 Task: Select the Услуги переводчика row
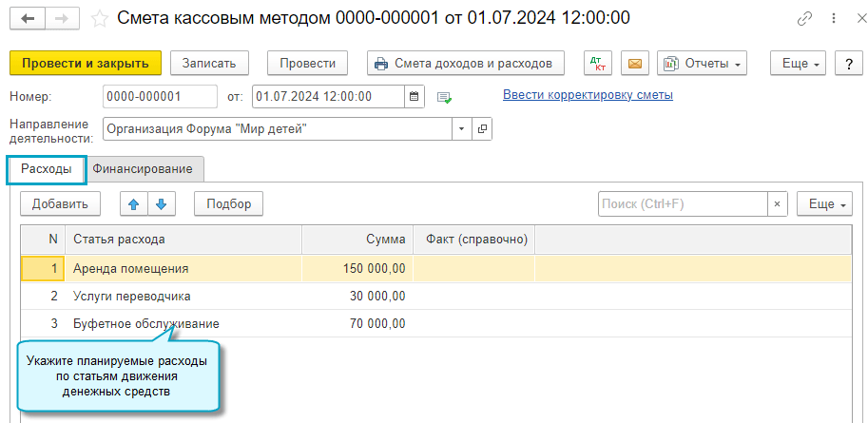[x=436, y=297]
